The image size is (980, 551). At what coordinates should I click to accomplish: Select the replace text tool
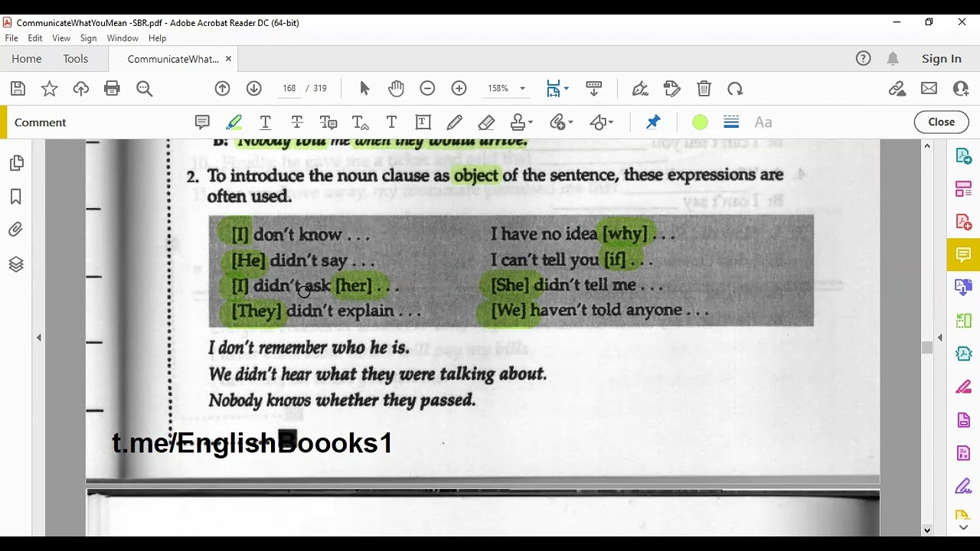[x=328, y=122]
